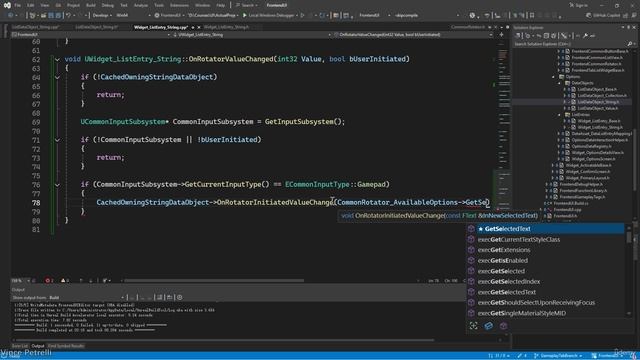Select execGetExtensions completion item
Viewport: 640px width, 360px height.
545,250
